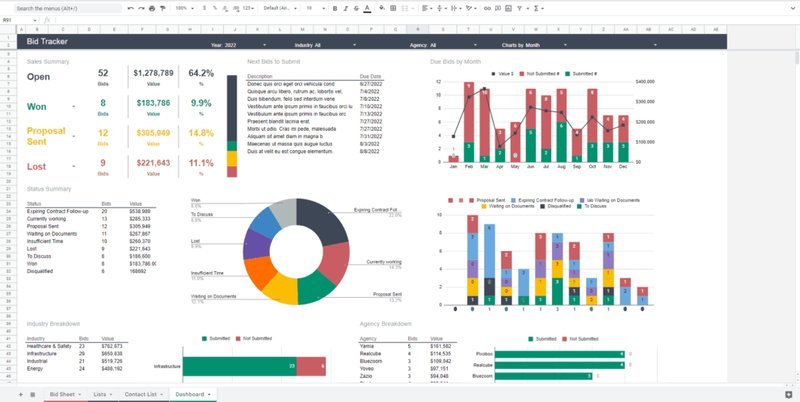800x402 pixels.
Task: Click the undo arrow icon
Action: [131, 8]
